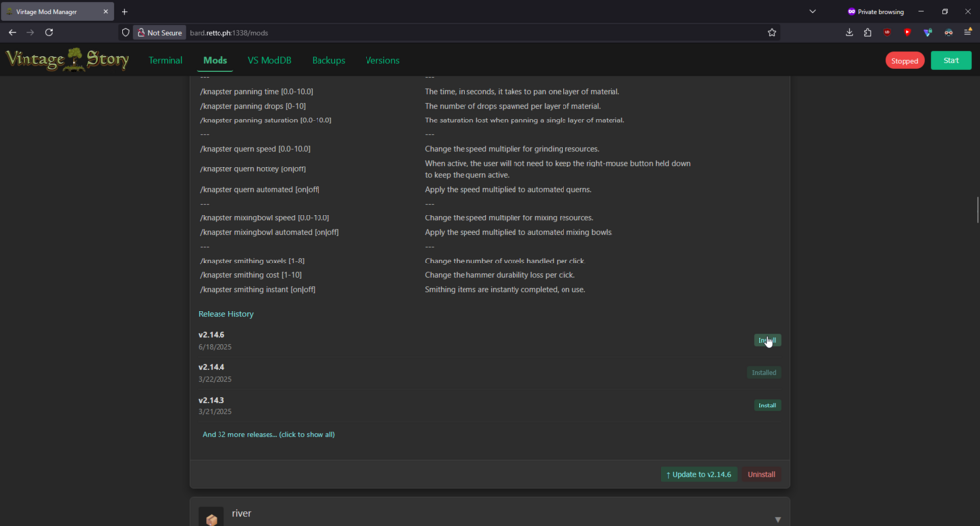Open the list all tabs dropdown
This screenshot has width=980, height=526.
coord(812,11)
